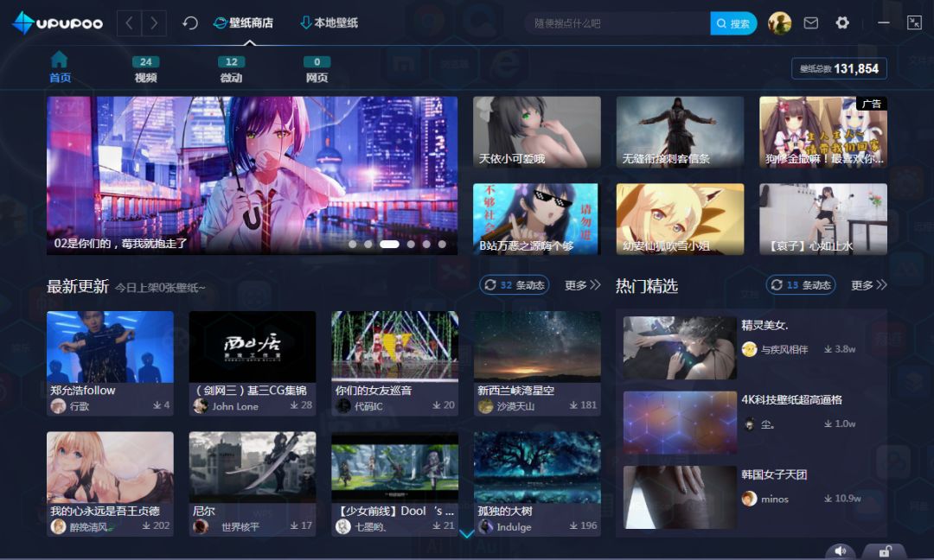Open the banner wallpaper 02是你们的
The image size is (934, 560).
click(x=252, y=175)
